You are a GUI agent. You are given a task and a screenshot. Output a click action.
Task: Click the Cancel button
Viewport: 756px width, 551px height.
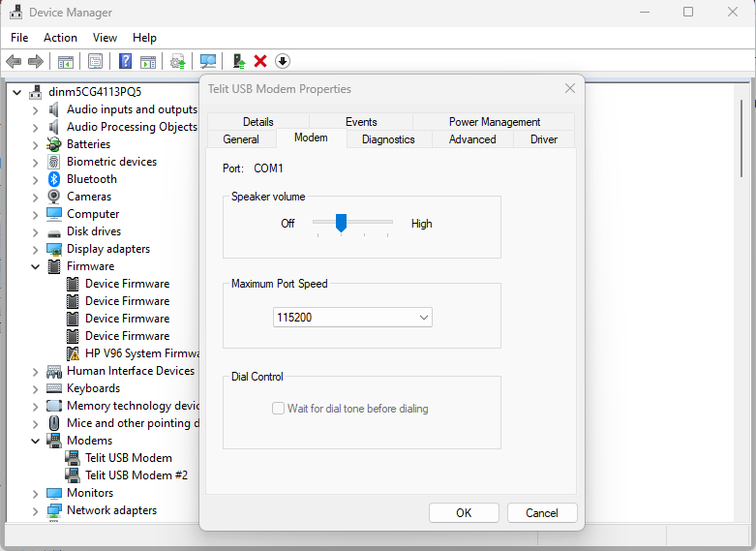tap(541, 513)
